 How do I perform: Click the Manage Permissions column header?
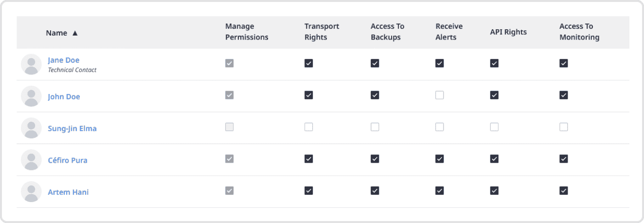[247, 32]
